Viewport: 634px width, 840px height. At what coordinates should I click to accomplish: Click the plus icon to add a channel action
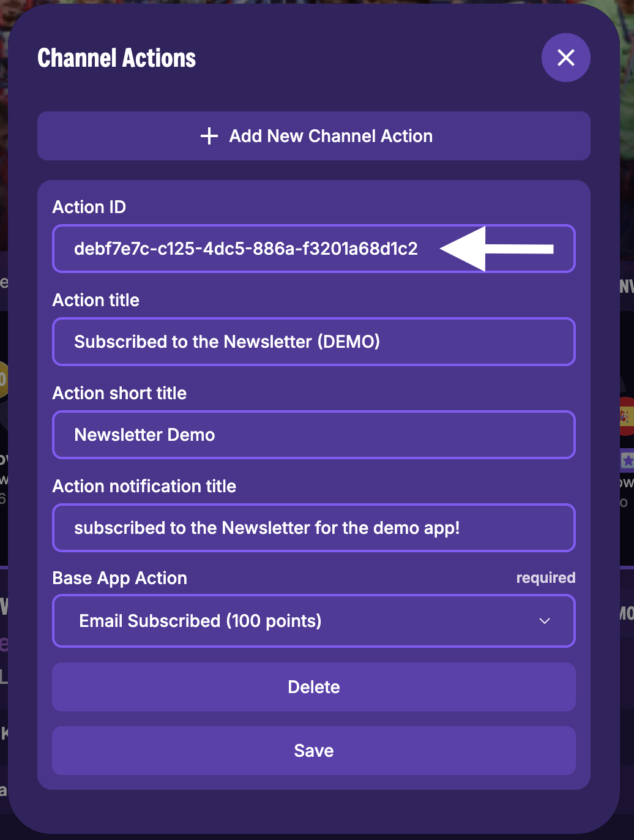click(209, 136)
